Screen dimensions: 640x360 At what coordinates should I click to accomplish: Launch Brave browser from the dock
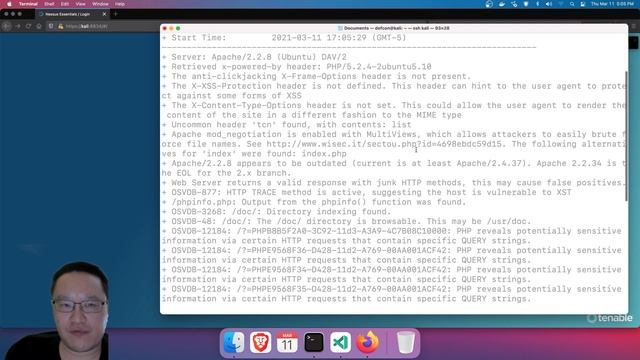(x=260, y=342)
